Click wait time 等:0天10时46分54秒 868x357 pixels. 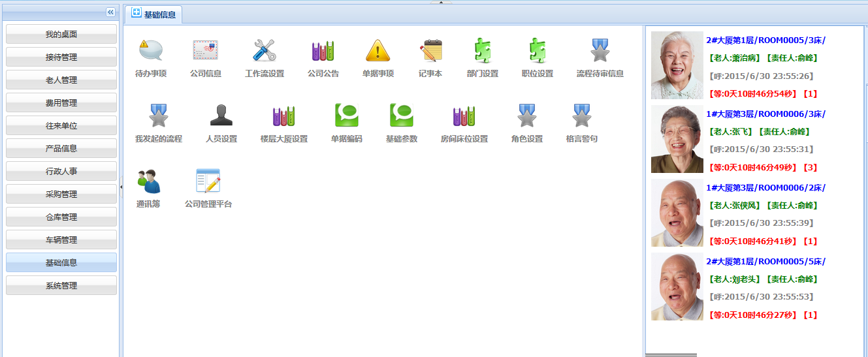tap(754, 95)
